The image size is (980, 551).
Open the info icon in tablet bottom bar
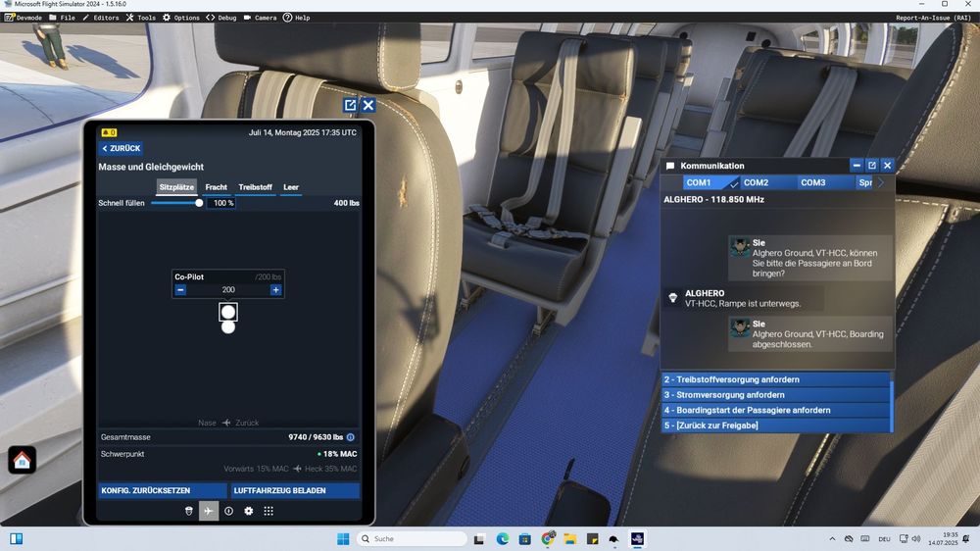pyautogui.click(x=228, y=511)
